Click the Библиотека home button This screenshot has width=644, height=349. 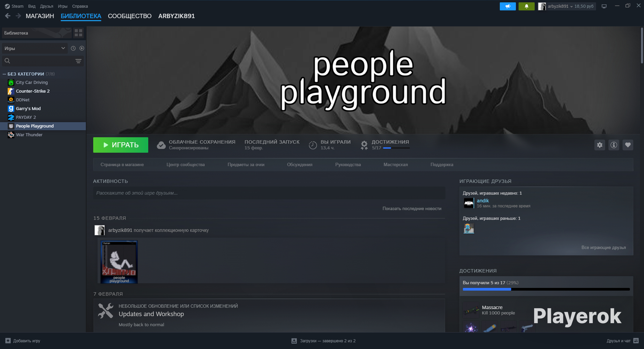36,33
